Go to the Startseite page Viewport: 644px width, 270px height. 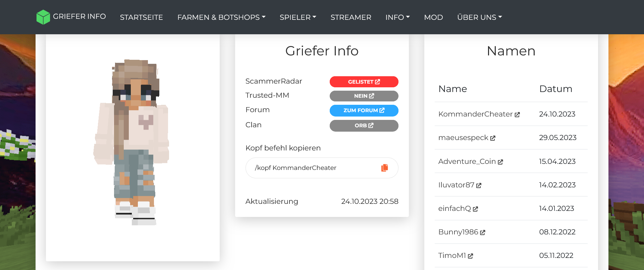click(142, 17)
